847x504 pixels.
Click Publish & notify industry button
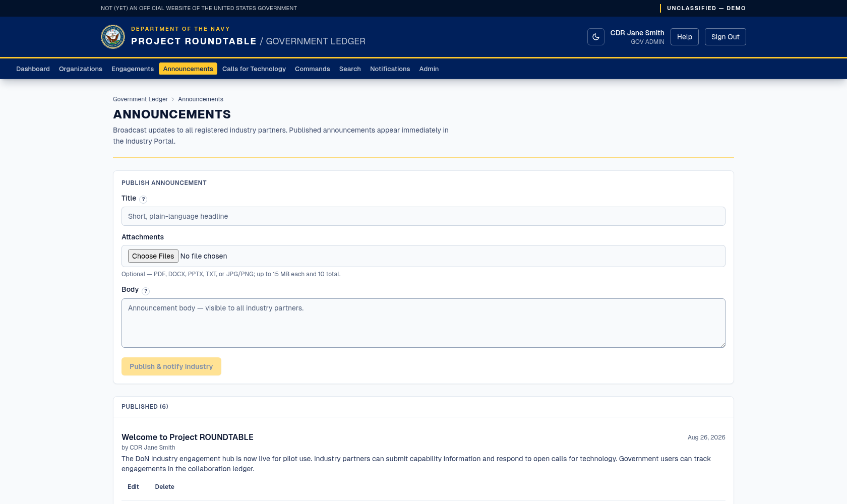click(171, 366)
